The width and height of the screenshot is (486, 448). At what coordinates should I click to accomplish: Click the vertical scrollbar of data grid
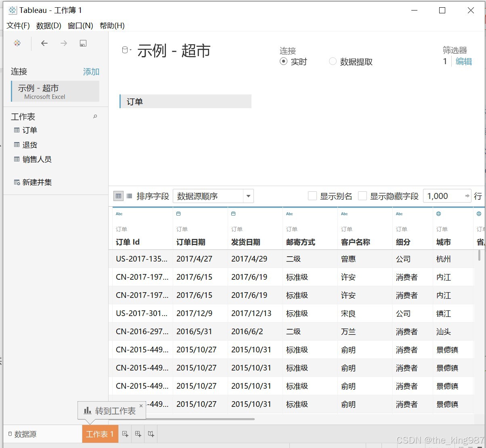(x=479, y=255)
